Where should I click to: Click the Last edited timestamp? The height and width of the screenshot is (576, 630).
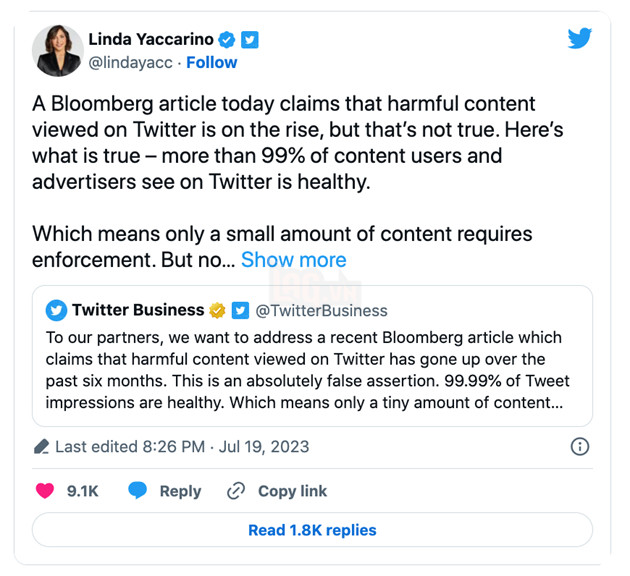coord(182,446)
